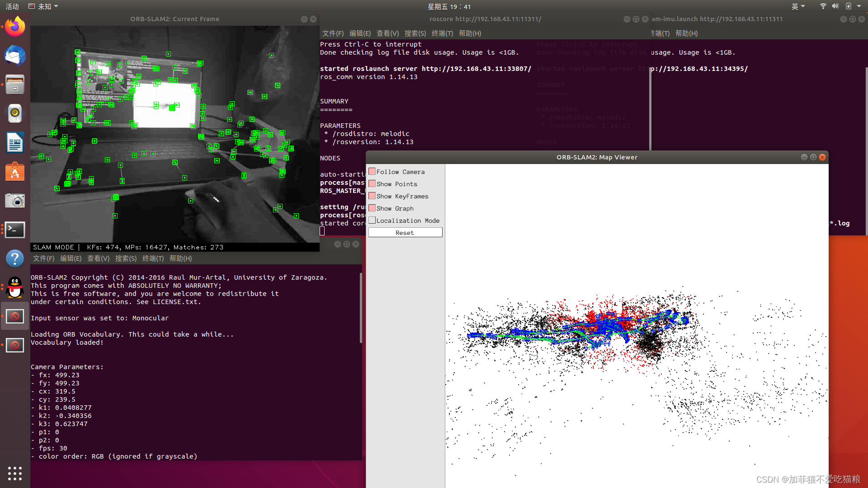This screenshot has height=488, width=868.
Task: Open the camera screenshot app in dock
Action: (15, 201)
